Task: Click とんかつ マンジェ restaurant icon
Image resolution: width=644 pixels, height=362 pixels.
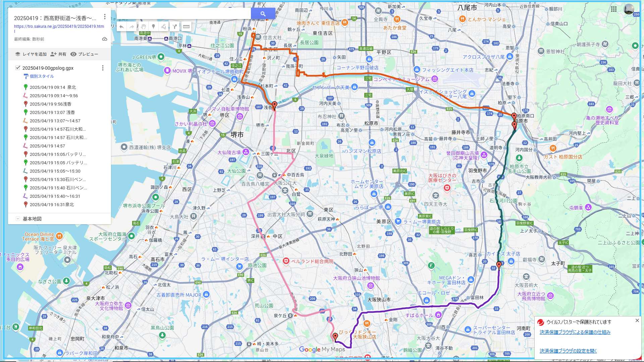Action: pos(463,19)
